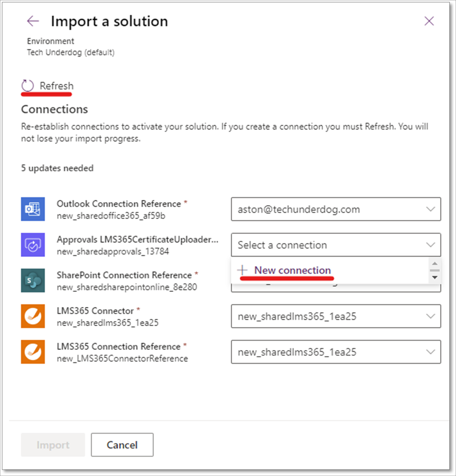Click the back arrow icon
This screenshot has height=476, width=456.
tap(33, 21)
